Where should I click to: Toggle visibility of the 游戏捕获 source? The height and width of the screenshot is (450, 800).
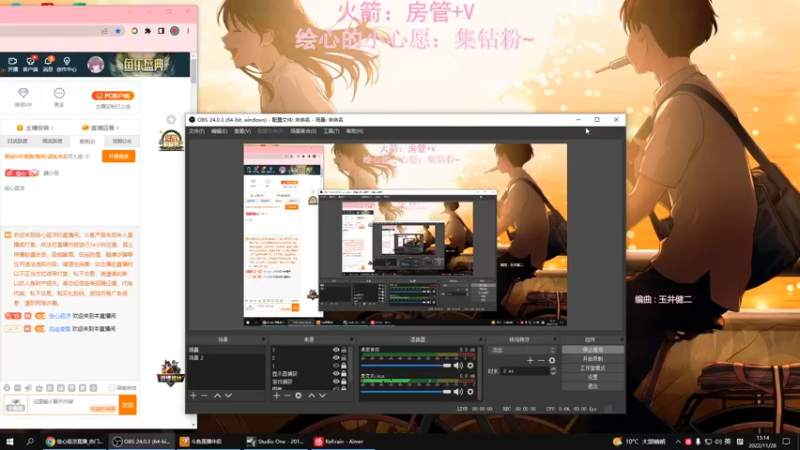(x=336, y=381)
